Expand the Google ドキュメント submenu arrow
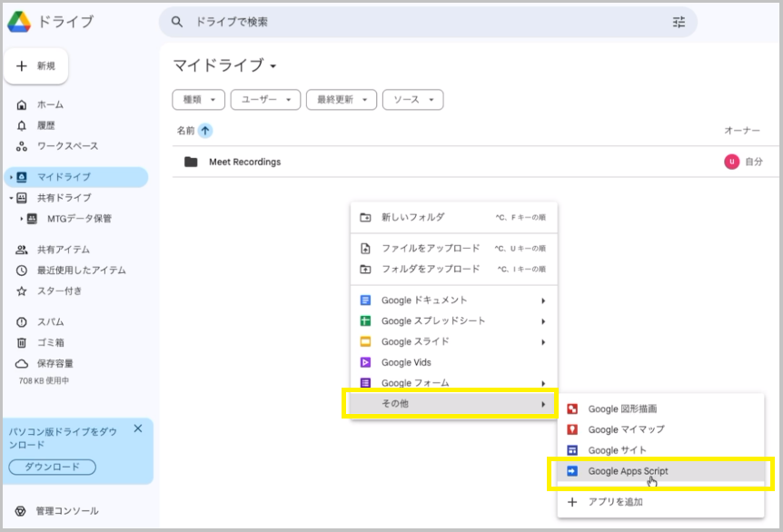Screen dimensions: 783x532 (x=543, y=300)
